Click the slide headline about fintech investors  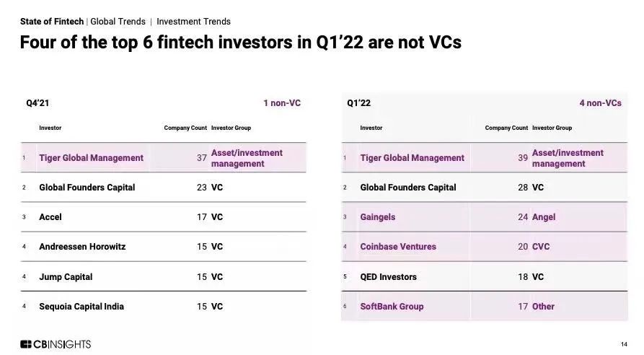240,43
